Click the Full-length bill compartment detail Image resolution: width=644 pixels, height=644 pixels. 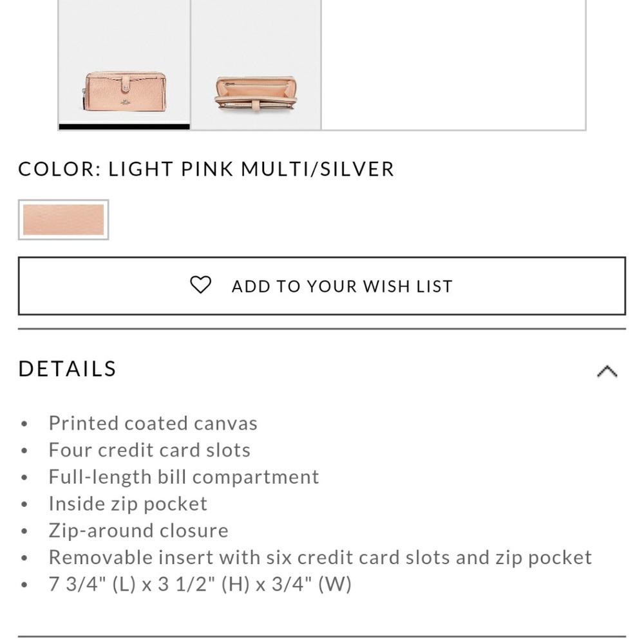pyautogui.click(x=184, y=476)
